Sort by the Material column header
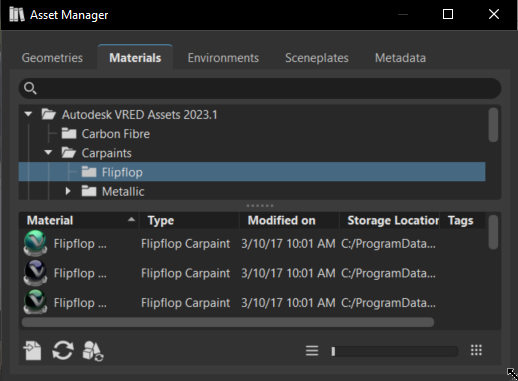This screenshot has width=518, height=381. [79, 220]
